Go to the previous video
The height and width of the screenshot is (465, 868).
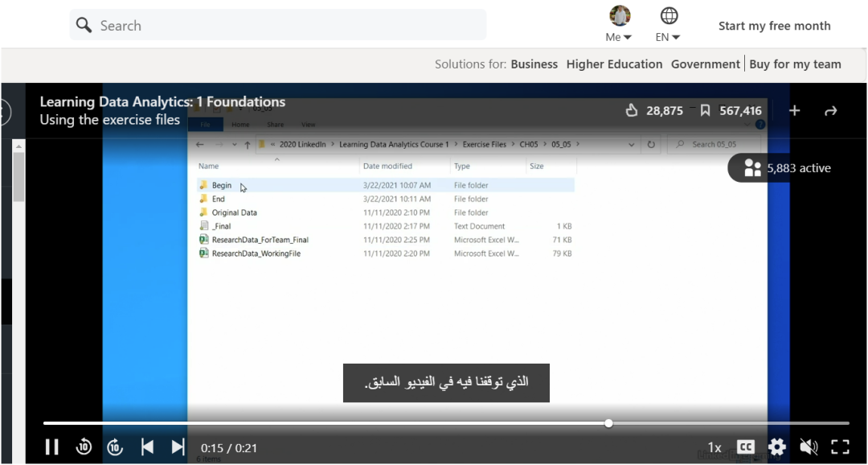147,446
